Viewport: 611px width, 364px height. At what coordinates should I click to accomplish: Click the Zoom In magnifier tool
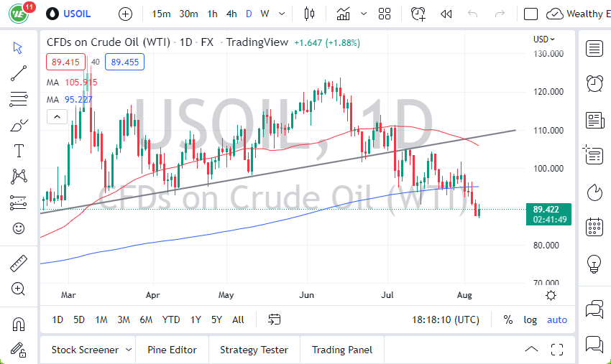(19, 289)
